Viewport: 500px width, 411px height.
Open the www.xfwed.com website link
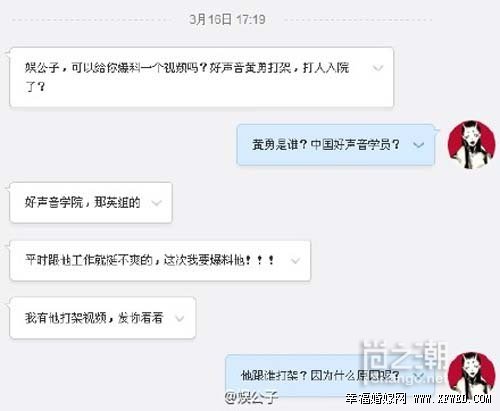tap(452, 398)
